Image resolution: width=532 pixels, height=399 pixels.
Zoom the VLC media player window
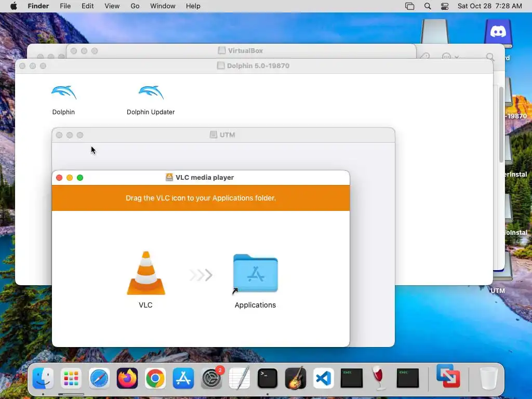click(x=80, y=178)
